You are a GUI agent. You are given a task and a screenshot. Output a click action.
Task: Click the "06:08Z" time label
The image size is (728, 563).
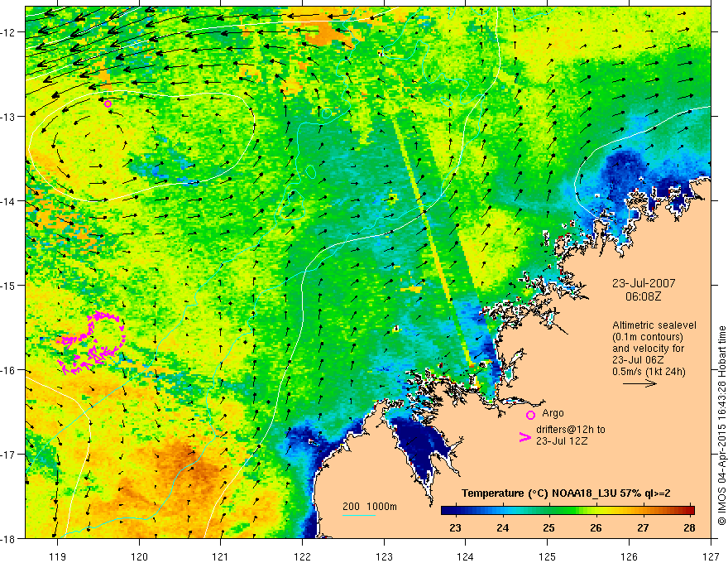click(643, 296)
